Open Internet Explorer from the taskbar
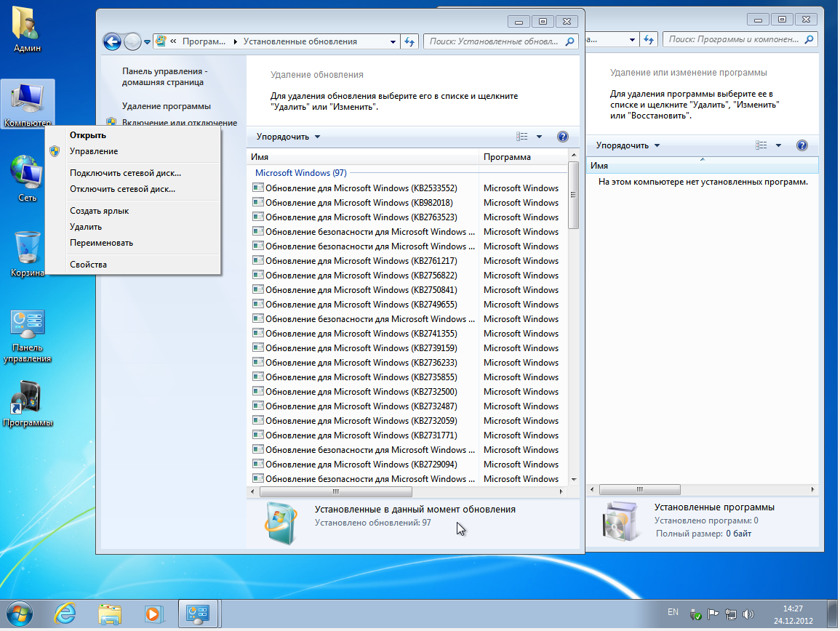This screenshot has height=631, width=840. (65, 614)
